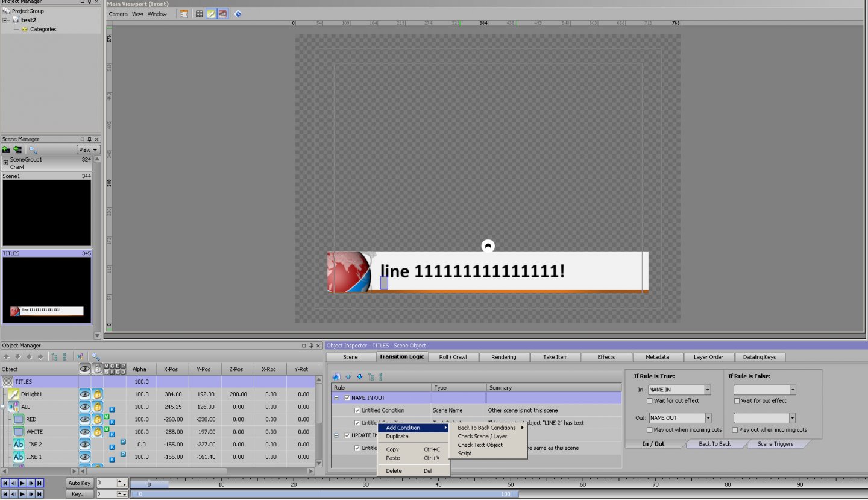Enable 'Wait for out effect' under If Rule is True

pyautogui.click(x=650, y=401)
